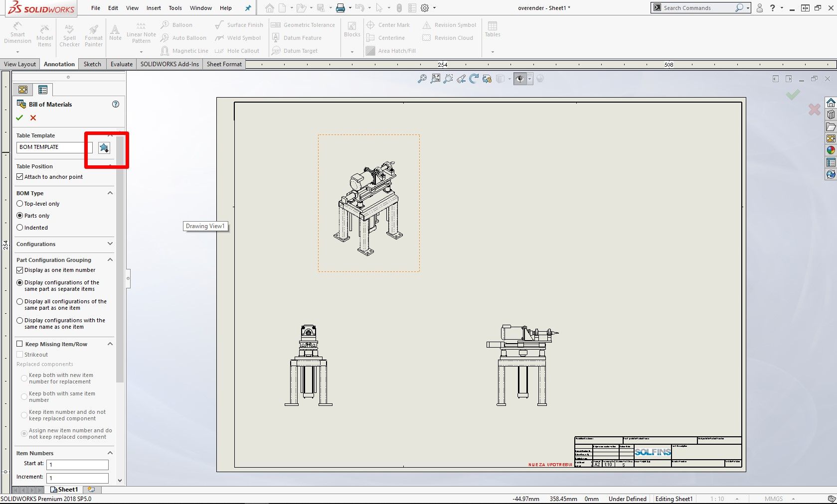Screen dimensions: 837x504
Task: Open table template browse star icon
Action: tap(104, 148)
